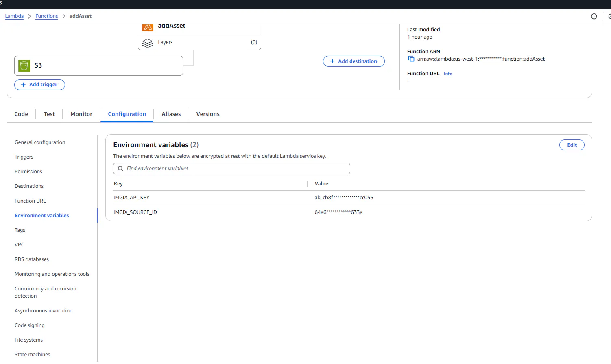Open the Code tab
This screenshot has width=611, height=364.
tap(21, 114)
